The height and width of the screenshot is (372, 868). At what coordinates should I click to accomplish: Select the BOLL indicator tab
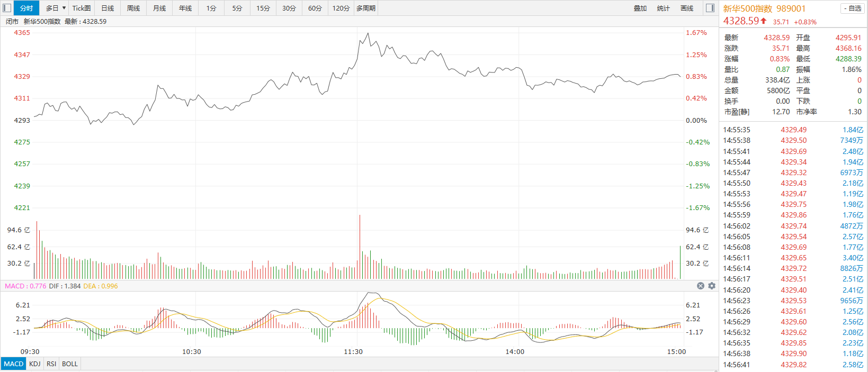(x=70, y=364)
